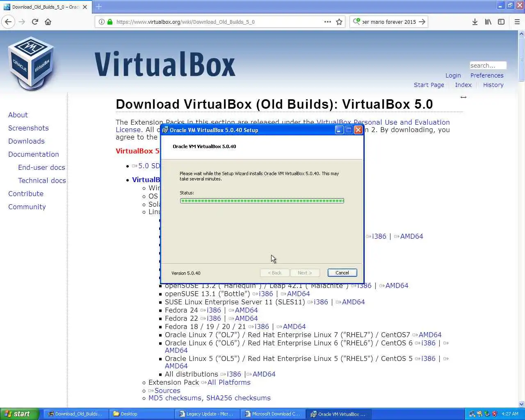Click the VirtualBox site search field
Screen dimensions: 525x420
click(488, 66)
